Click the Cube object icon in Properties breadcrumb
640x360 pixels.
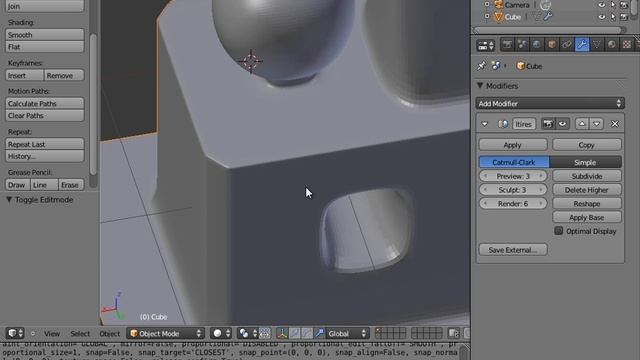tap(520, 66)
